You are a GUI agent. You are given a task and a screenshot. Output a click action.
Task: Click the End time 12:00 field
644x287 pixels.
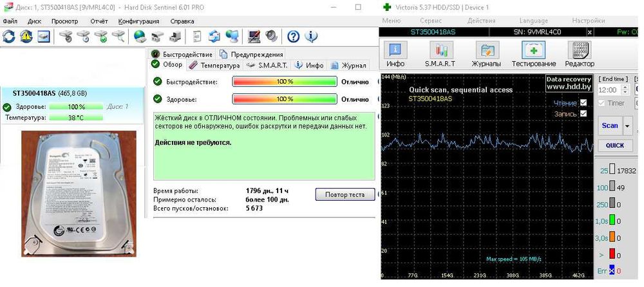pyautogui.click(x=609, y=90)
